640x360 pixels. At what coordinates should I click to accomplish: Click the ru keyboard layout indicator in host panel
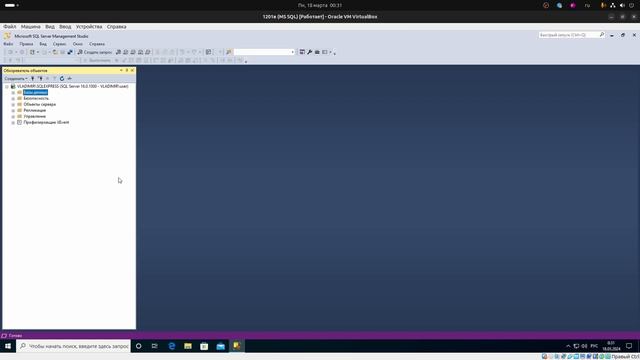click(x=587, y=5)
